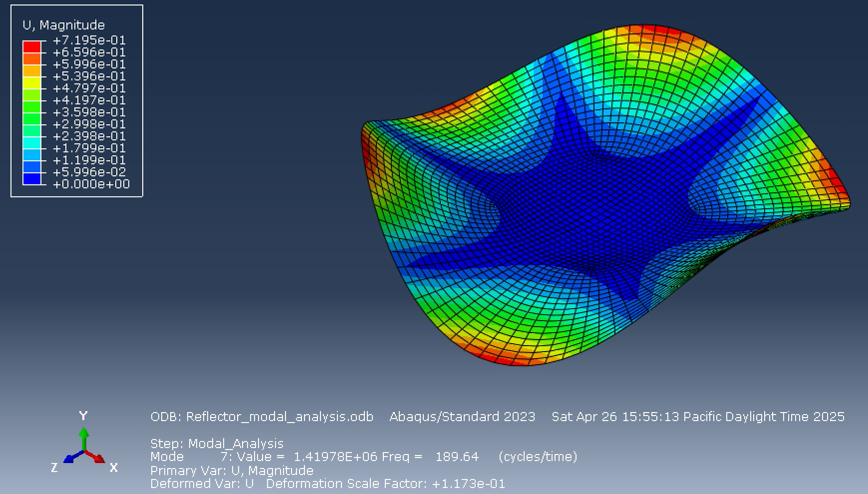The image size is (868, 494).
Task: Click the Y axis label letter
Action: (83, 416)
